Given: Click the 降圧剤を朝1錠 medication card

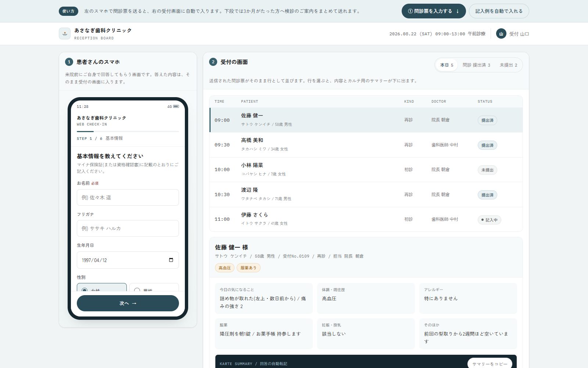Looking at the screenshot, I should 264,334.
